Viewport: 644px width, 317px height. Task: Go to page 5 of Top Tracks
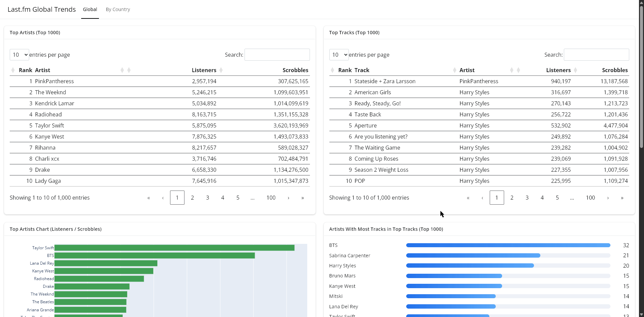click(x=557, y=198)
